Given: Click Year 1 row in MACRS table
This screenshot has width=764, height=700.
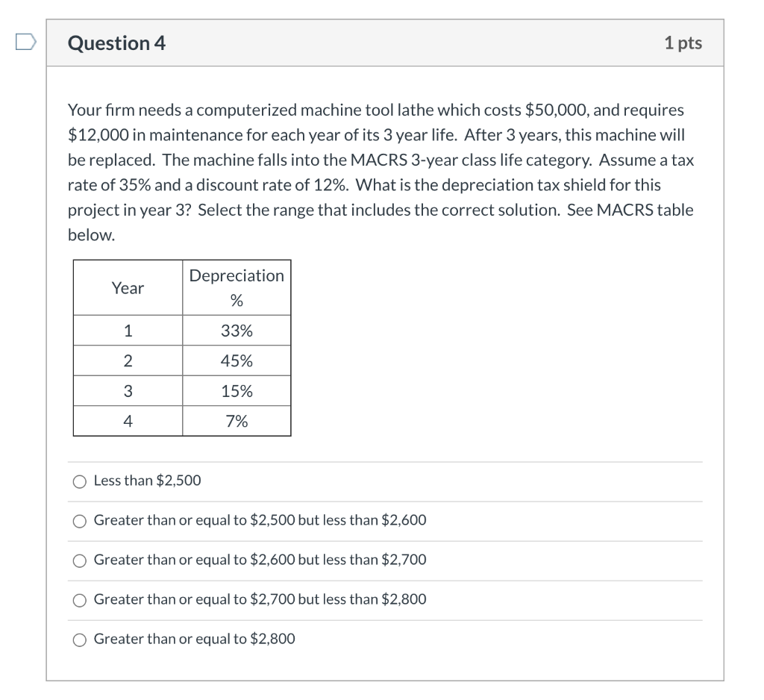Looking at the screenshot, I should point(127,330).
